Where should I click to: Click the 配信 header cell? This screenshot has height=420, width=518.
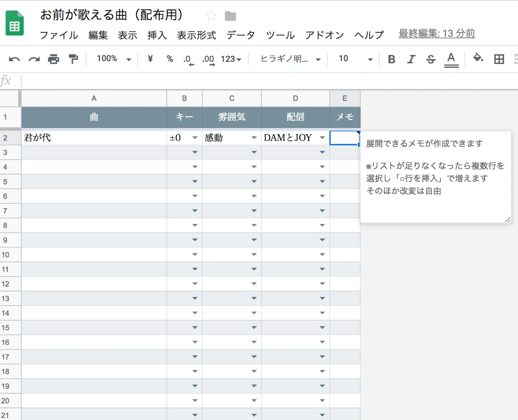coord(295,117)
